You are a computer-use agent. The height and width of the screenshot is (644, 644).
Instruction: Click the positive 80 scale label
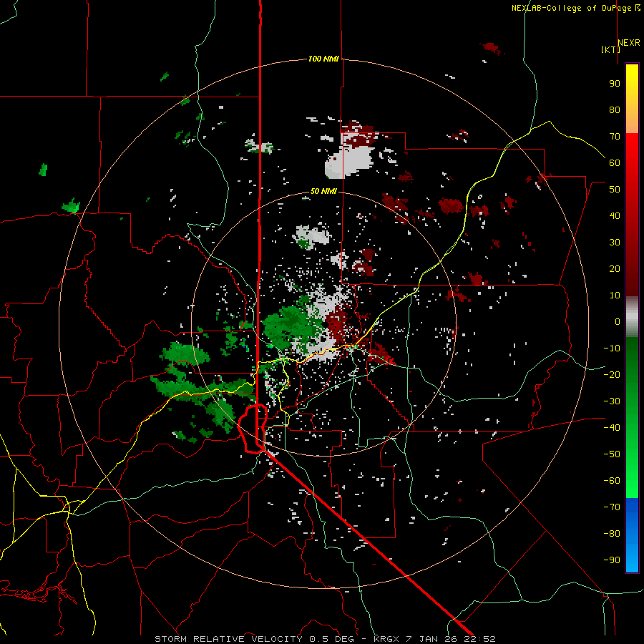pyautogui.click(x=615, y=109)
